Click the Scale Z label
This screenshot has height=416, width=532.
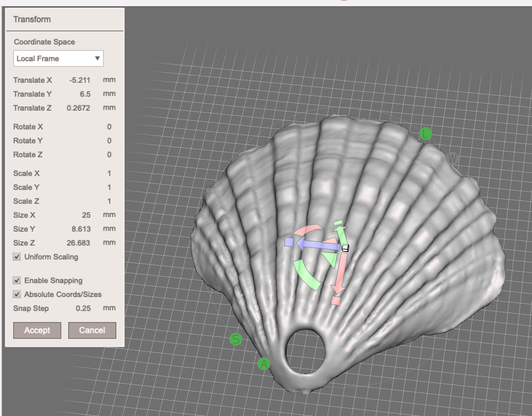point(26,201)
